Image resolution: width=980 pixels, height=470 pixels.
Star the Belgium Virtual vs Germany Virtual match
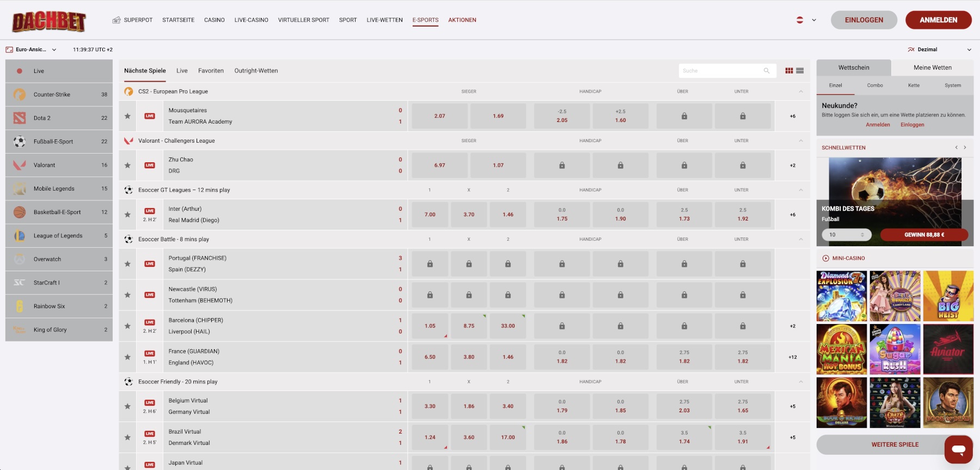(127, 406)
